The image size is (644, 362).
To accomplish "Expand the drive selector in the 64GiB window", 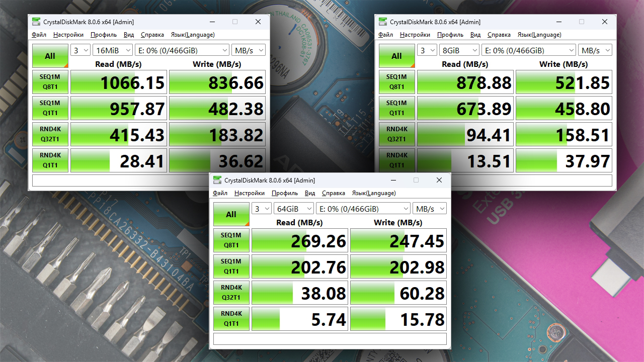I will pyautogui.click(x=363, y=209).
